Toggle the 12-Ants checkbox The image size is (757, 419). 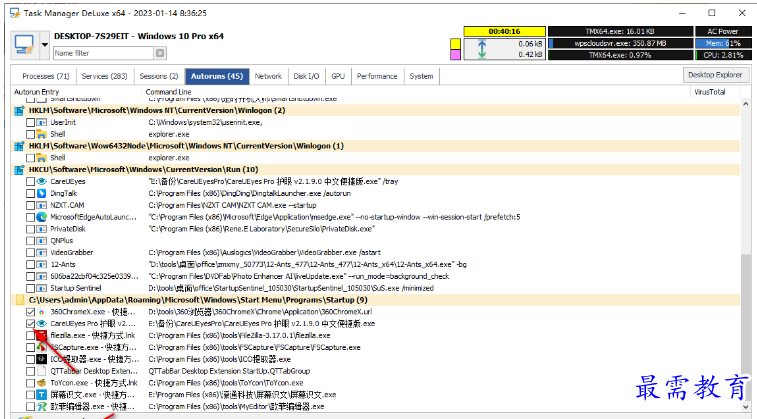click(30, 265)
